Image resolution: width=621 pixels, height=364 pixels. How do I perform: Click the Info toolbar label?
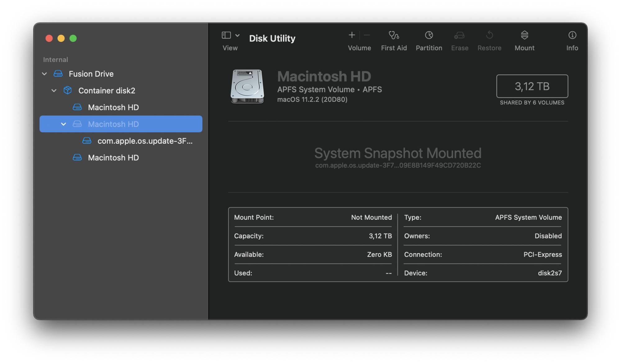(572, 48)
